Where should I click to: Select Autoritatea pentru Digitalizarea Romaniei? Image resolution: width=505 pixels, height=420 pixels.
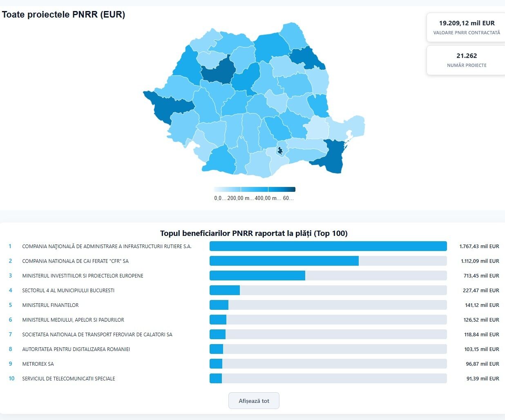[76, 349]
